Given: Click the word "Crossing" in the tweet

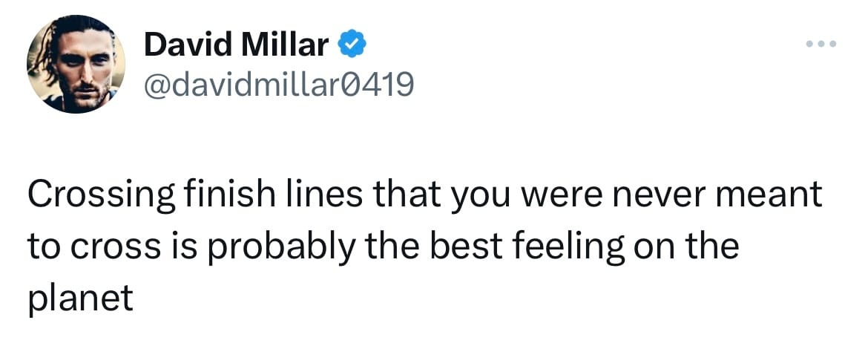Looking at the screenshot, I should click(100, 196).
